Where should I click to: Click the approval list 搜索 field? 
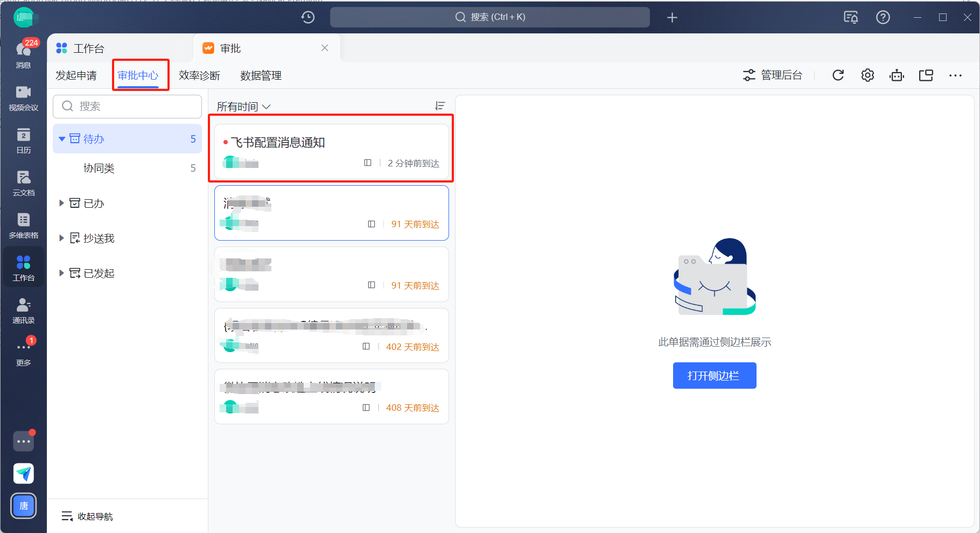[x=127, y=107]
